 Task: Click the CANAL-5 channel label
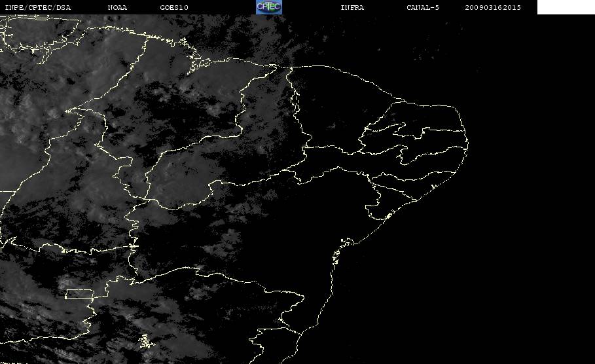pyautogui.click(x=423, y=7)
